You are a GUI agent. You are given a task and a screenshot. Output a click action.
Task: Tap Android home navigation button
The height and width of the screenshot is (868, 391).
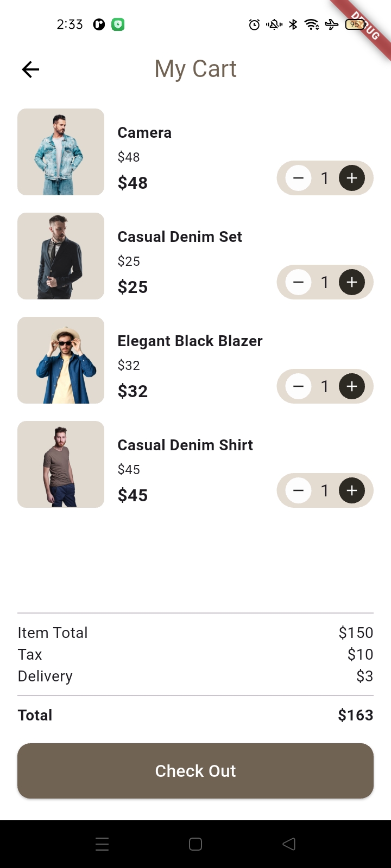(x=195, y=844)
